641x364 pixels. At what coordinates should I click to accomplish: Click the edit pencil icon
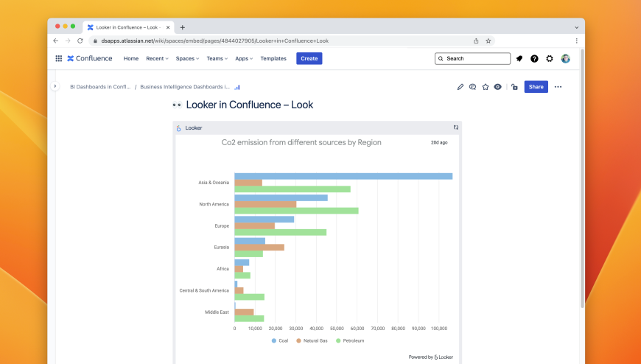pos(460,87)
